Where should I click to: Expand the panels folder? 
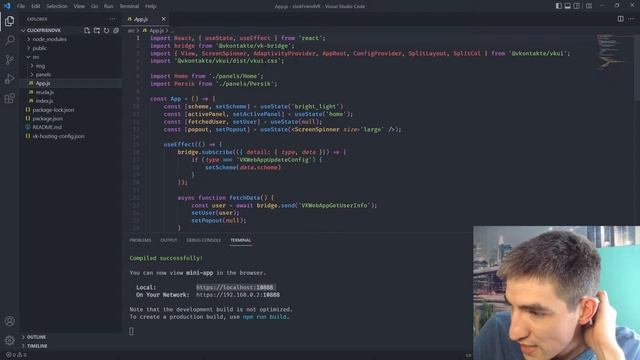click(71, 75)
